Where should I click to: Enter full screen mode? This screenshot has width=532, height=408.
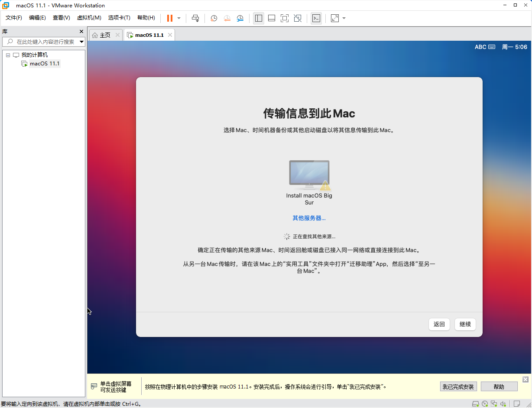pyautogui.click(x=284, y=18)
